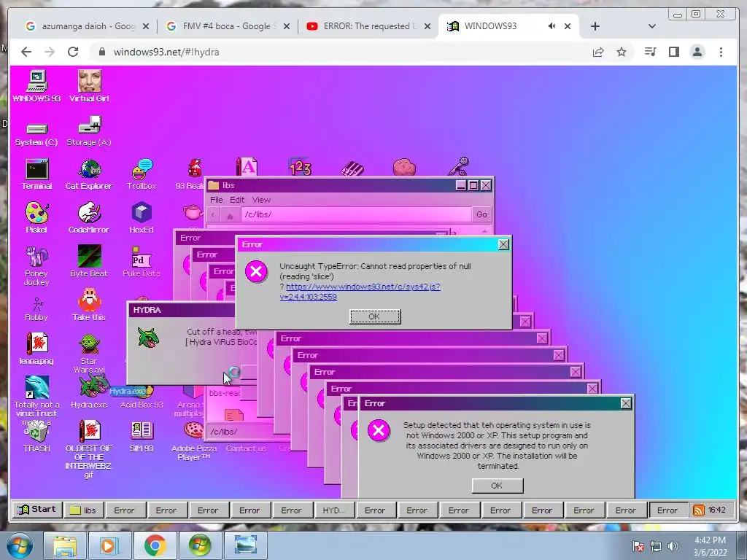Open Windows Explorer folder in taskbar

click(x=64, y=545)
